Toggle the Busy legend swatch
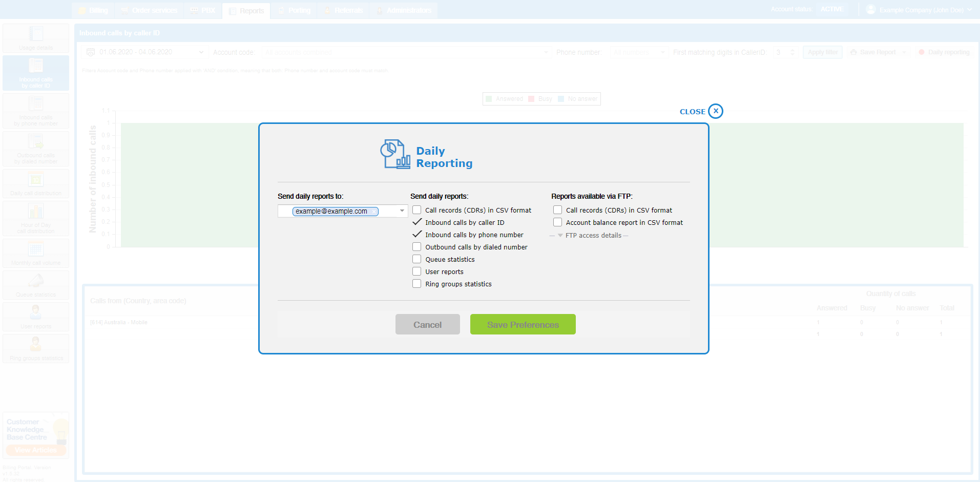Screen dimensions: 980x482 tap(531, 99)
